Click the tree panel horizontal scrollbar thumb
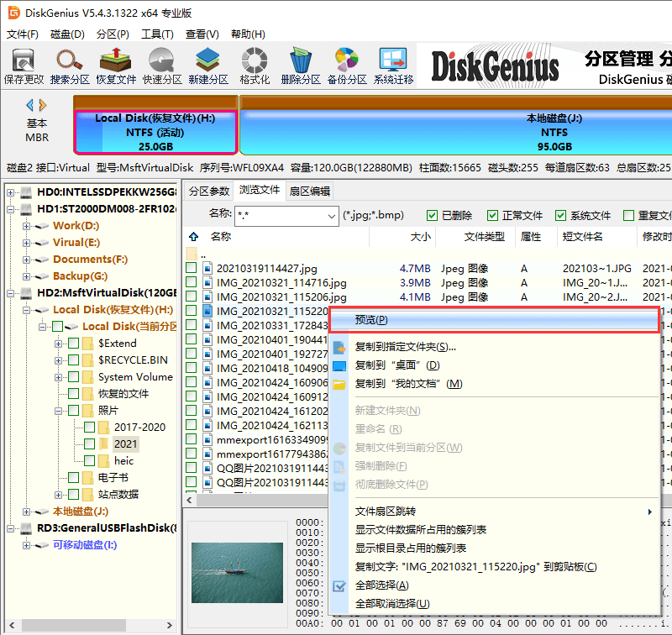 pyautogui.click(x=74, y=625)
